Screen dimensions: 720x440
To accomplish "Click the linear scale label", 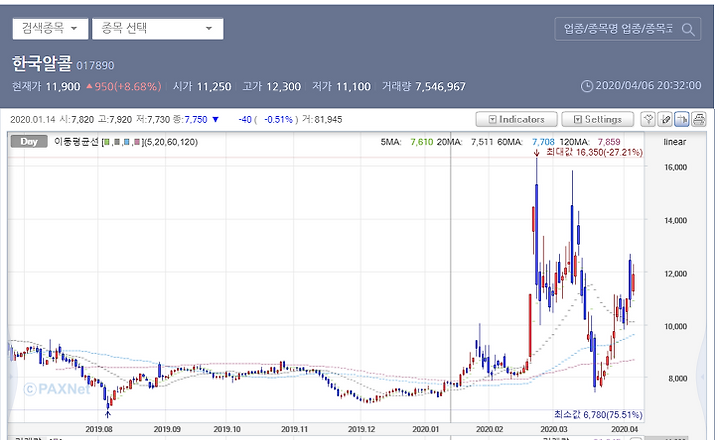I will click(x=675, y=142).
